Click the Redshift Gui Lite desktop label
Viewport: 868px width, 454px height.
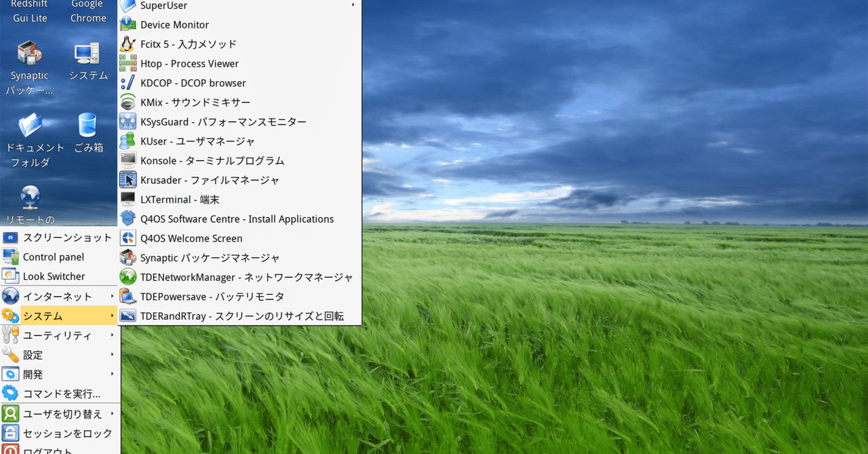(x=30, y=11)
